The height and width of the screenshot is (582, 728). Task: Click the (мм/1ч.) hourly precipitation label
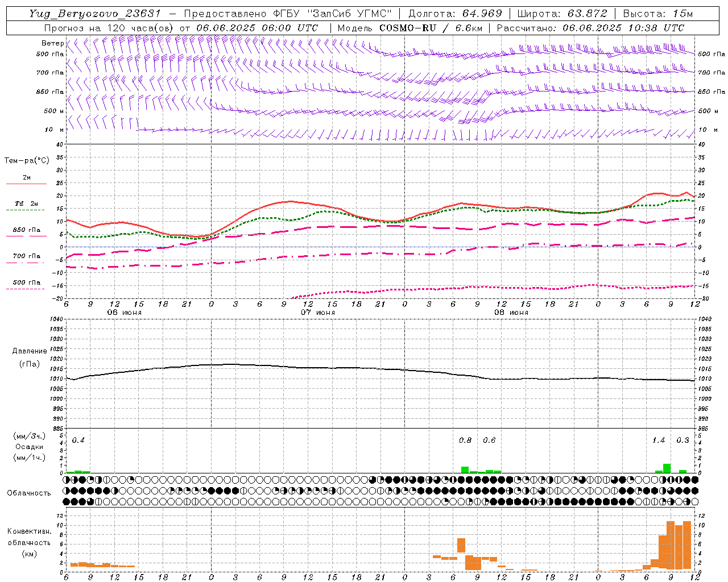click(x=30, y=458)
